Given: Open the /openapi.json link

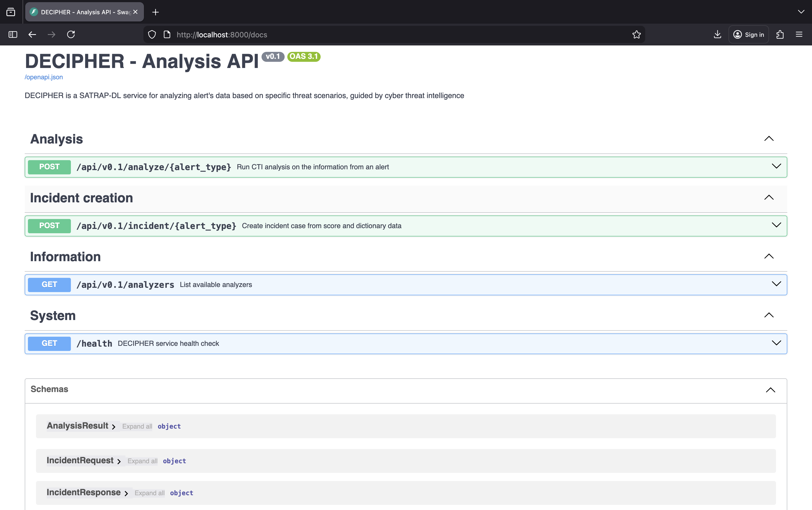Looking at the screenshot, I should pyautogui.click(x=43, y=77).
